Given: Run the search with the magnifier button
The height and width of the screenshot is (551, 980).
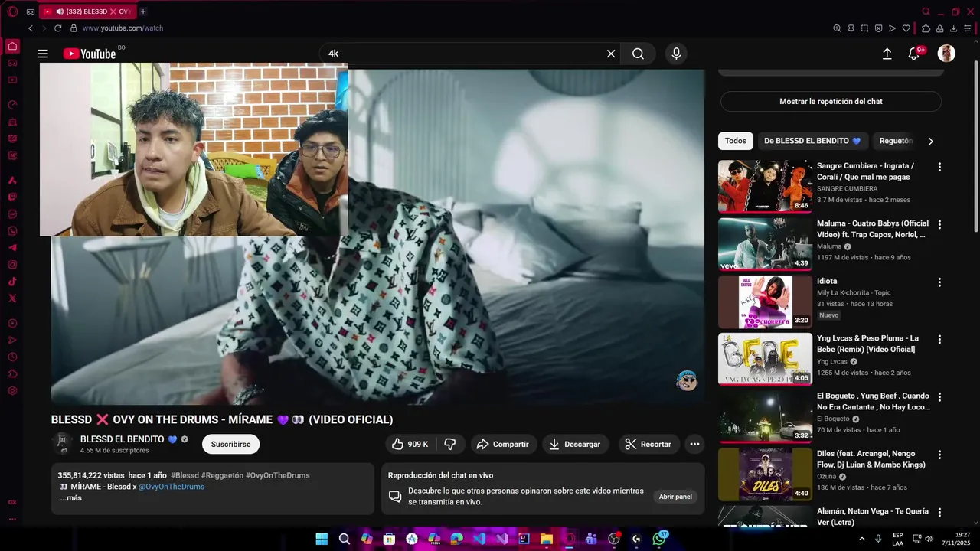Looking at the screenshot, I should click(638, 54).
